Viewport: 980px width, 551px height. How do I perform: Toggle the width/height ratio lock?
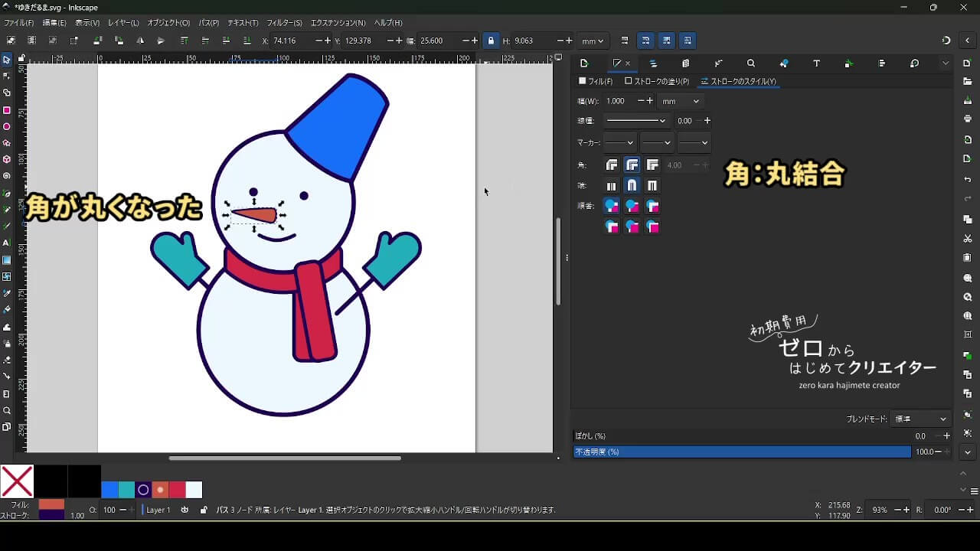(x=491, y=41)
